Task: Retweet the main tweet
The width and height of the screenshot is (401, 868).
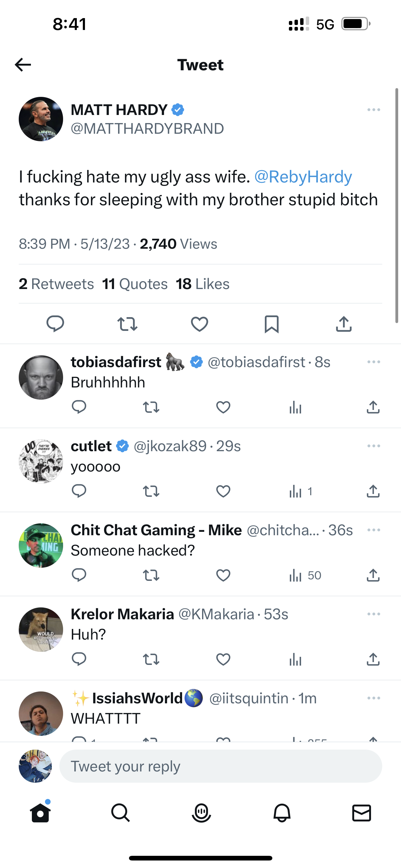Action: 127,324
